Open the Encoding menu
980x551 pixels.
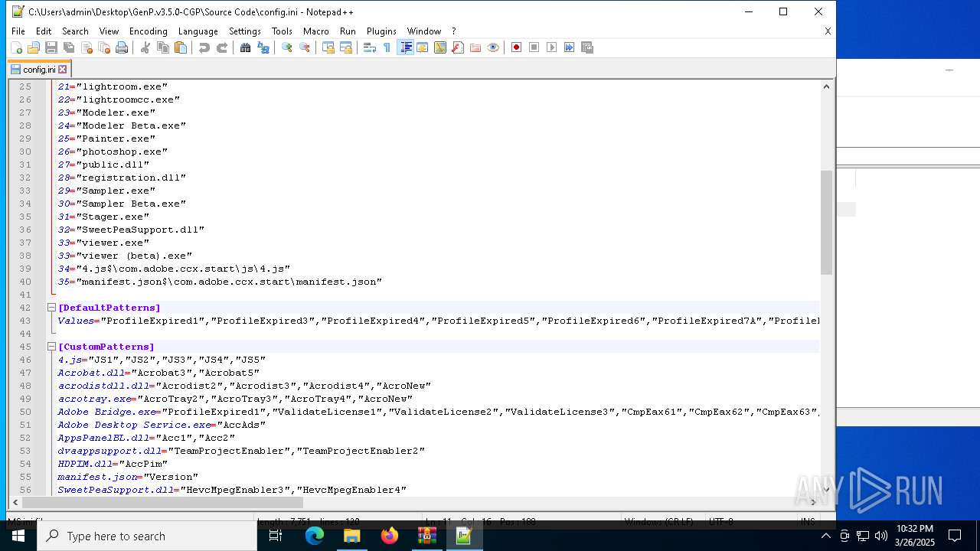tap(148, 31)
